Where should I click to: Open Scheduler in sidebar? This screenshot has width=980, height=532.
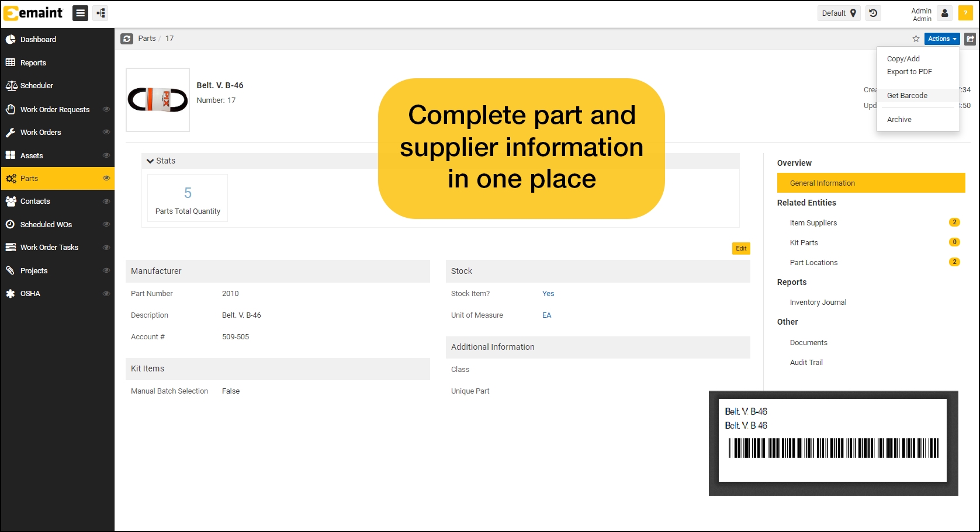tap(57, 85)
